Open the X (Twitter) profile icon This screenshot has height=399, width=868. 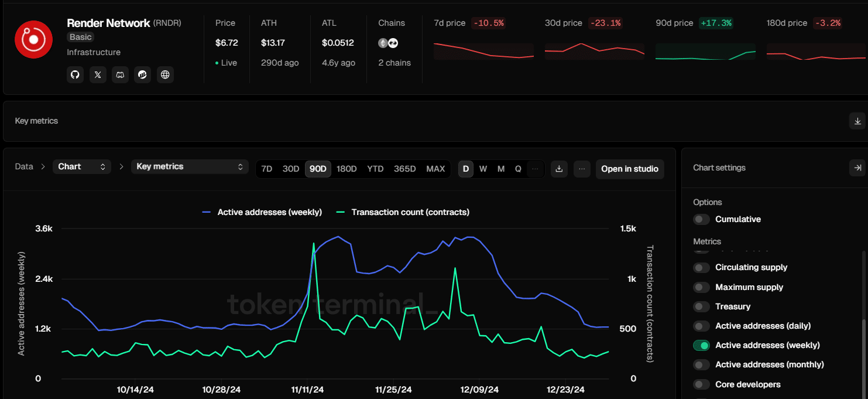click(98, 74)
